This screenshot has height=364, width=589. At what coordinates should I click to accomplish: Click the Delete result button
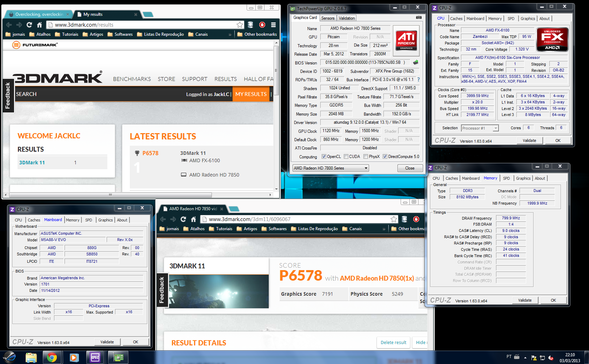(x=393, y=342)
